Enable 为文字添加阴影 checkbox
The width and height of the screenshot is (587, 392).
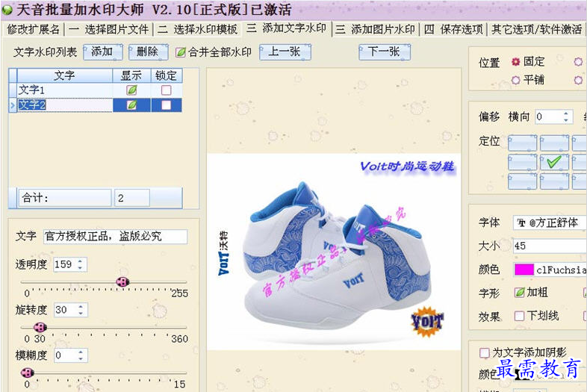pos(485,352)
